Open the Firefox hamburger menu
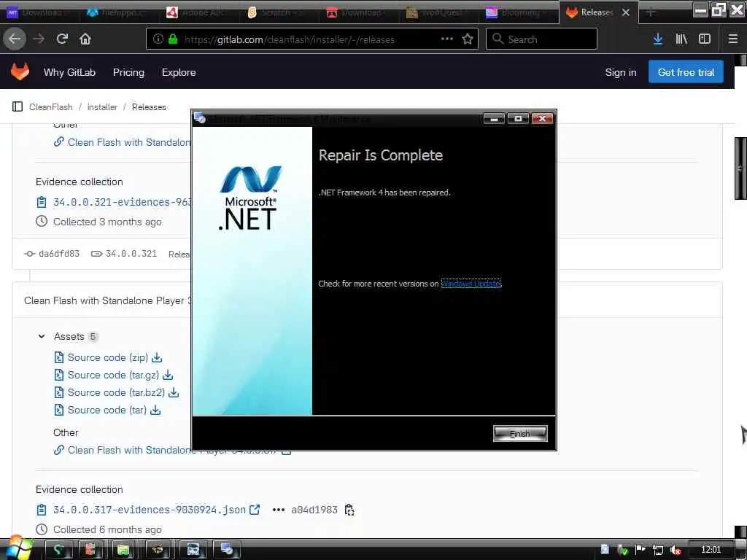The width and height of the screenshot is (747, 560). pyautogui.click(x=733, y=39)
